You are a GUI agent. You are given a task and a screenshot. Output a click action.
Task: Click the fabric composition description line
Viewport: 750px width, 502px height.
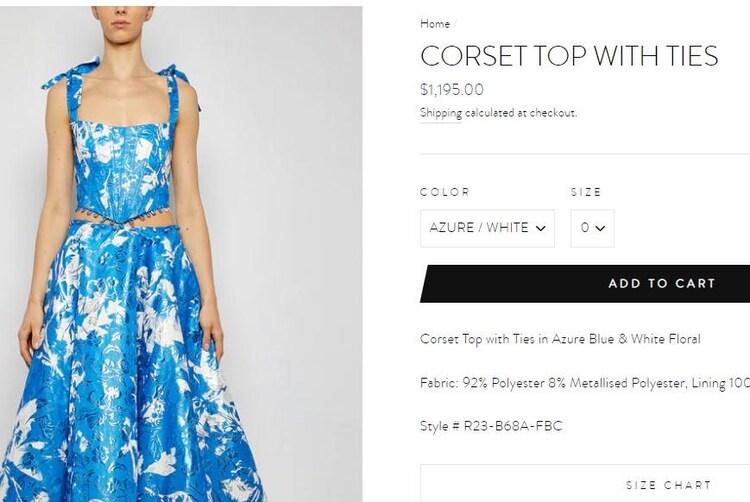[x=585, y=383]
